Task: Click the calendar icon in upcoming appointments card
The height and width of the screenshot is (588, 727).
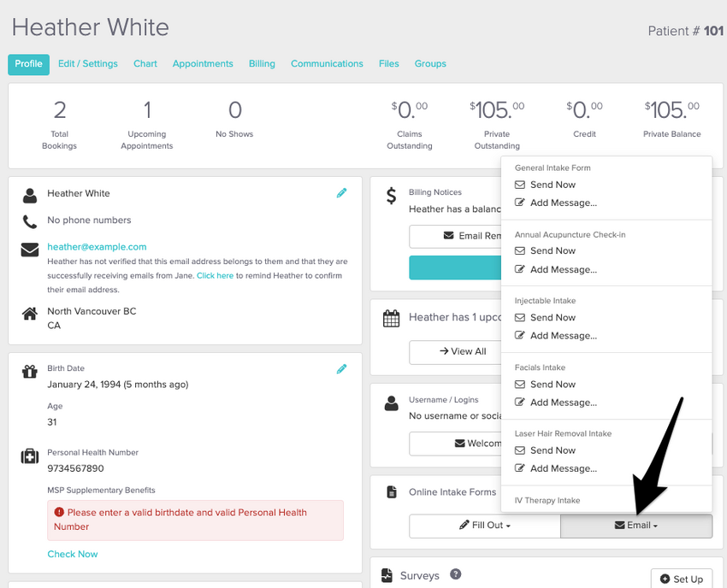Action: [392, 318]
